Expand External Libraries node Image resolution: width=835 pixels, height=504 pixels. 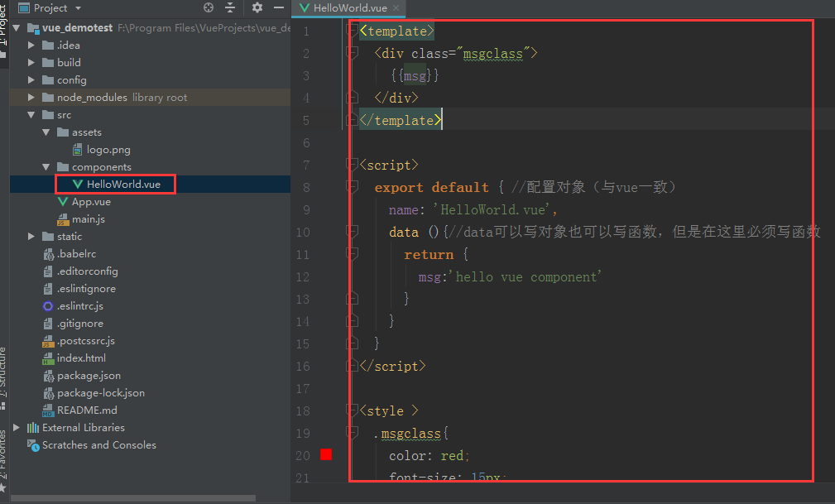pyautogui.click(x=17, y=427)
